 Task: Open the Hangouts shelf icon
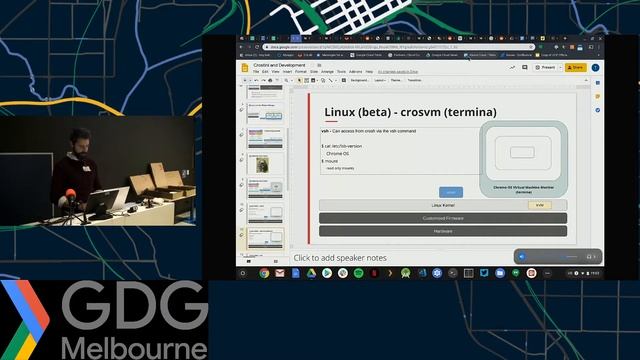[516, 273]
